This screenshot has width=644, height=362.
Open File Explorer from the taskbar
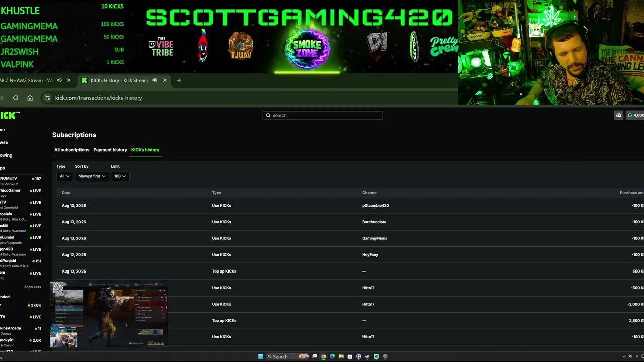(x=341, y=356)
